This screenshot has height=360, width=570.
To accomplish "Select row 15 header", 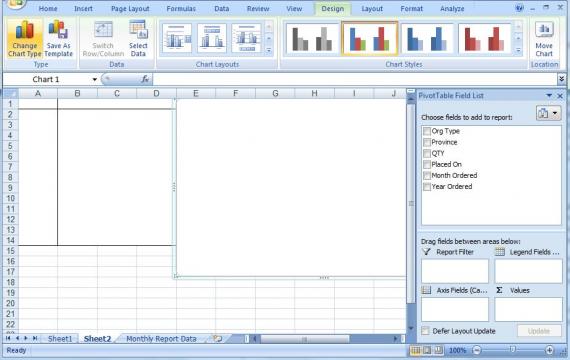I will [x=11, y=251].
